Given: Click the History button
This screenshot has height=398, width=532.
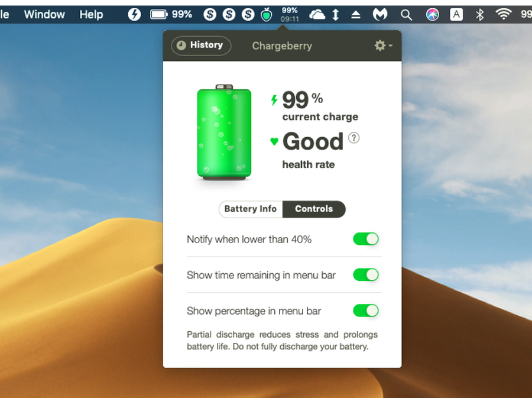Looking at the screenshot, I should pos(200,46).
